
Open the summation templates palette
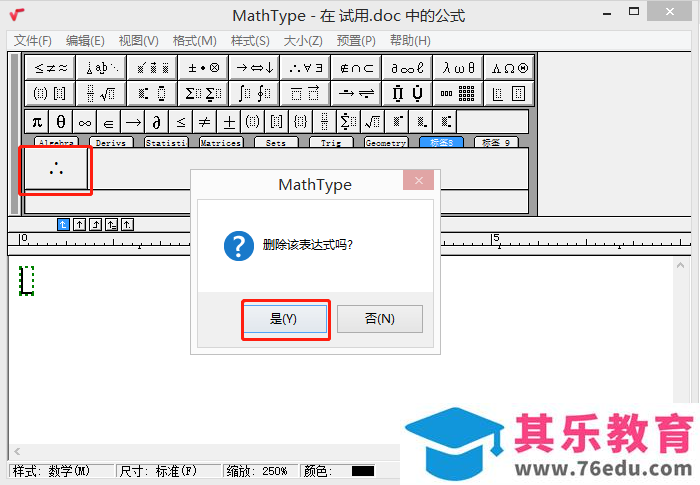(x=203, y=93)
